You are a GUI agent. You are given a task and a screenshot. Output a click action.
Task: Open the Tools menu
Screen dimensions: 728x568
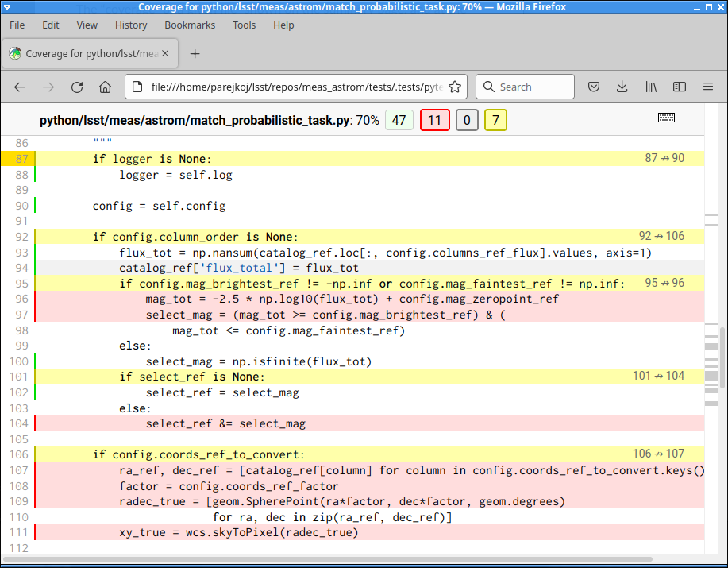(x=244, y=25)
